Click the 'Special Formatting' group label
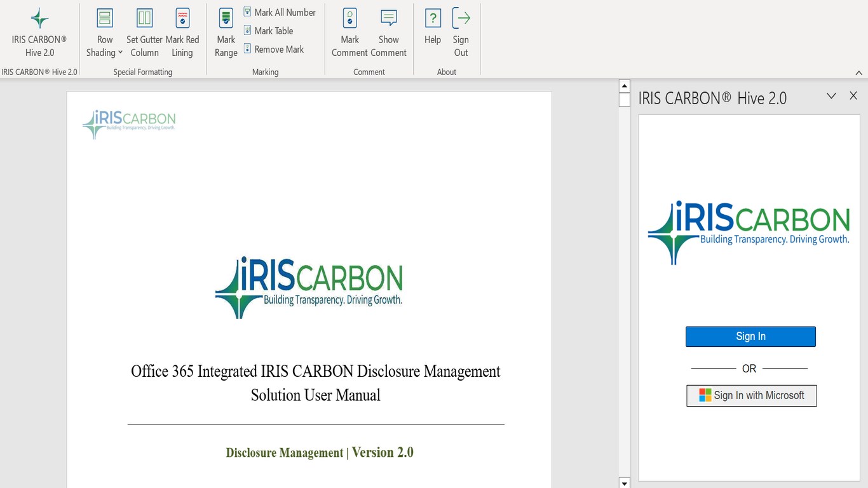 pos(143,72)
